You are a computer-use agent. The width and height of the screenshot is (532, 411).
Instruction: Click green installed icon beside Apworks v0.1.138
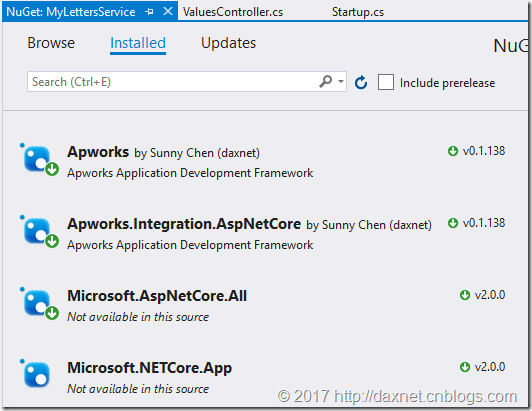(x=453, y=151)
